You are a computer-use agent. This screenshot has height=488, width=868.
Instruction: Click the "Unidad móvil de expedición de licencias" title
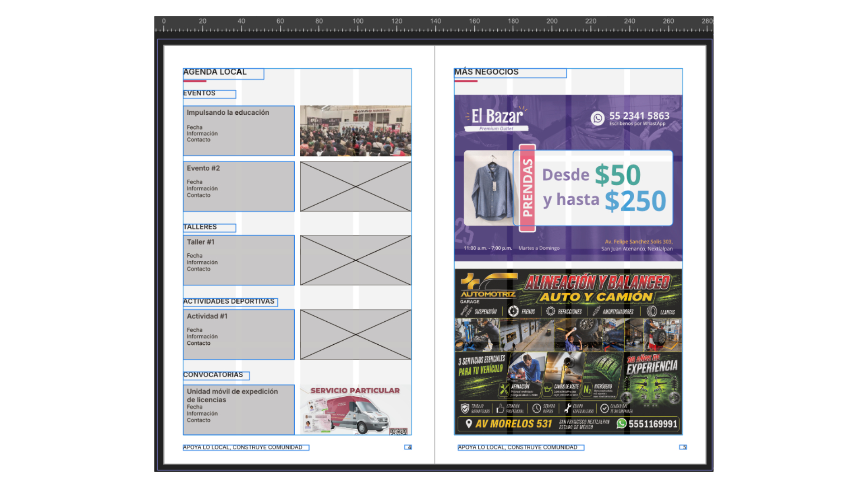232,395
